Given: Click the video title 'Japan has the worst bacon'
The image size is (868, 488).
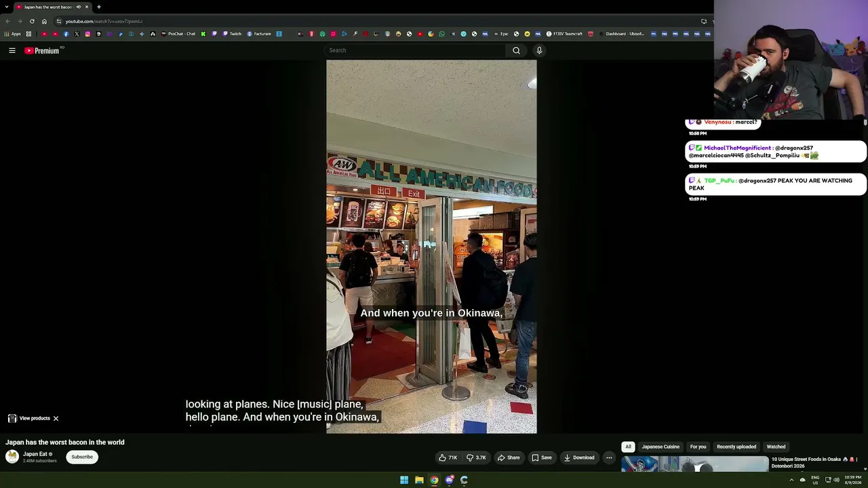Looking at the screenshot, I should pyautogui.click(x=65, y=442).
